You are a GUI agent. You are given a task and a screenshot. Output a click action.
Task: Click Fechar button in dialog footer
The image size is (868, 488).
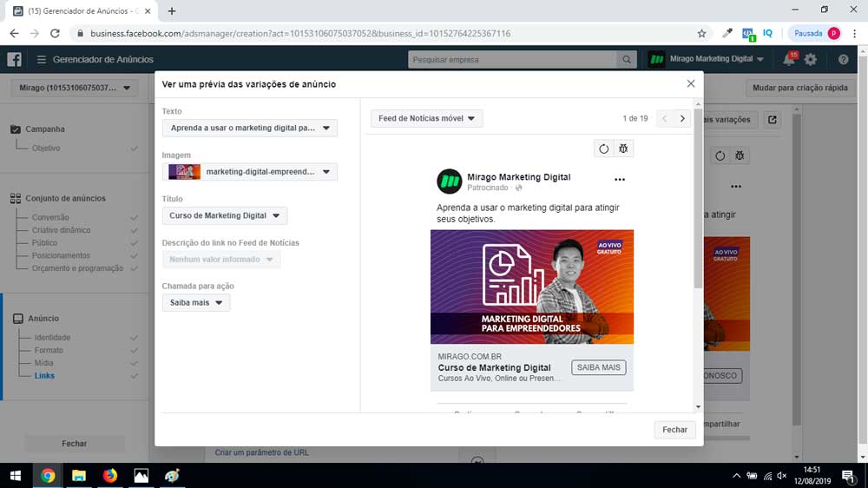pyautogui.click(x=674, y=430)
